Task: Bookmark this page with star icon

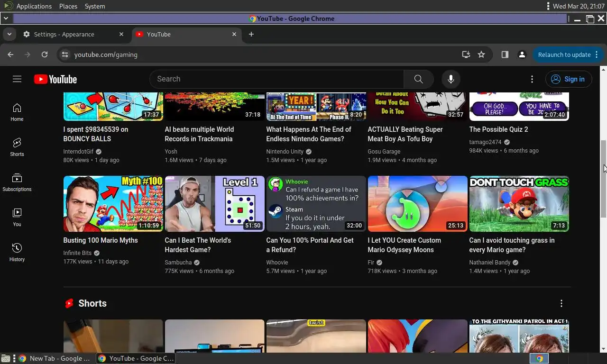Action: (481, 55)
